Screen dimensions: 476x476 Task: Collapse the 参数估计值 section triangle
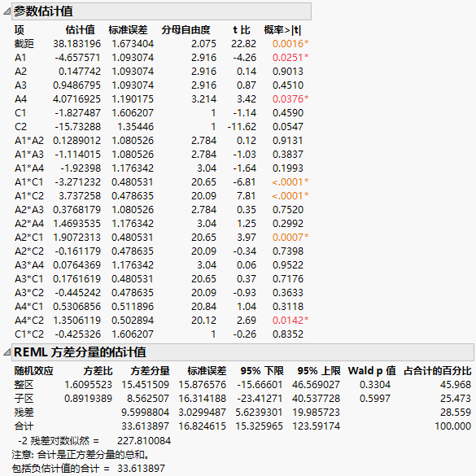pyautogui.click(x=7, y=11)
